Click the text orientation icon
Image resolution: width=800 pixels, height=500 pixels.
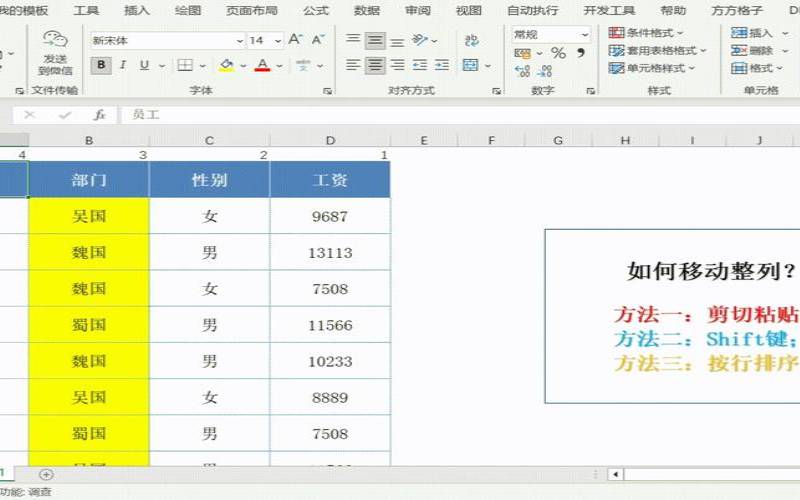tap(420, 40)
